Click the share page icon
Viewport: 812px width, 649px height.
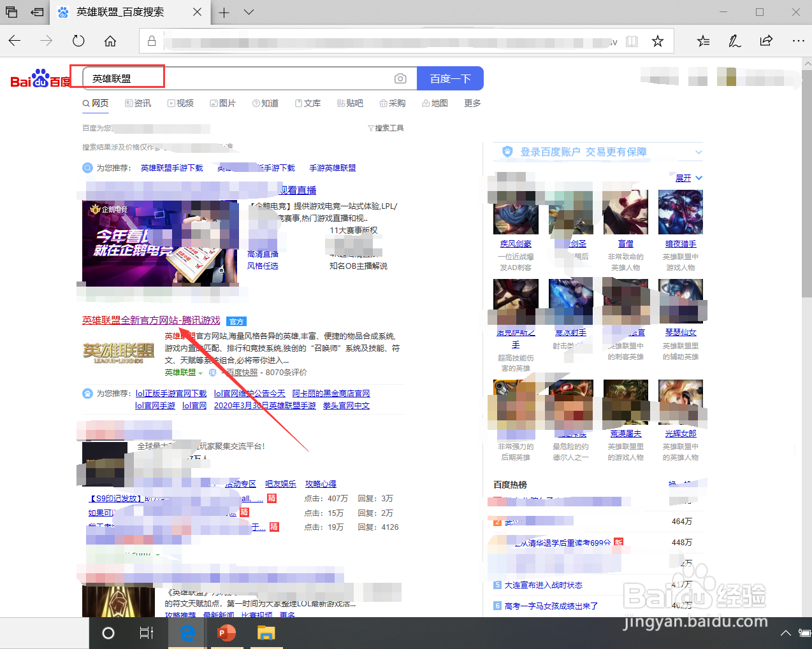click(x=766, y=41)
